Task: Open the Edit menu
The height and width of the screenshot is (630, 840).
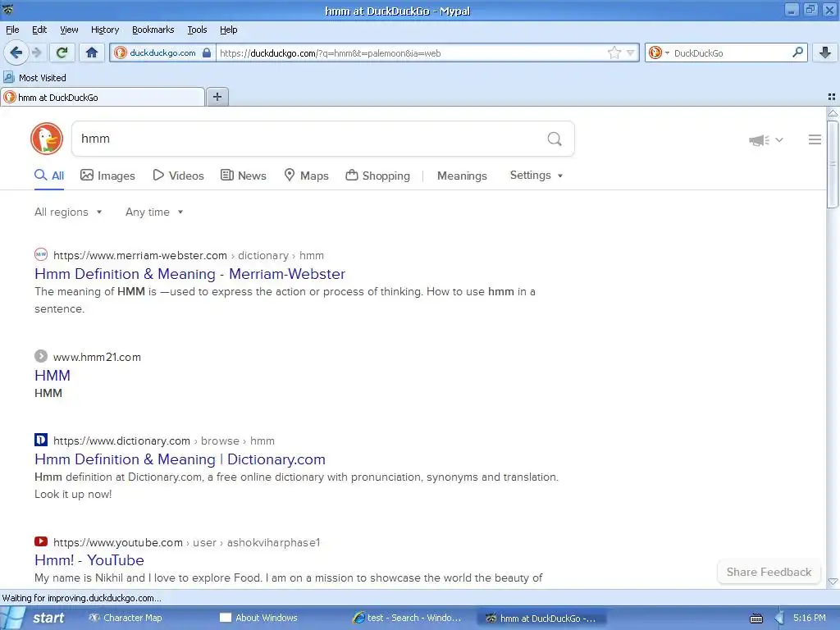Action: (39, 30)
